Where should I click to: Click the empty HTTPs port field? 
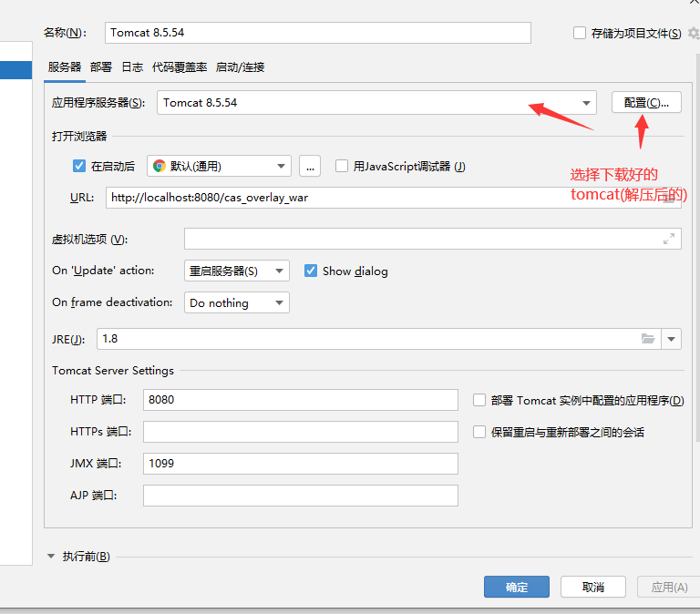pyautogui.click(x=301, y=432)
